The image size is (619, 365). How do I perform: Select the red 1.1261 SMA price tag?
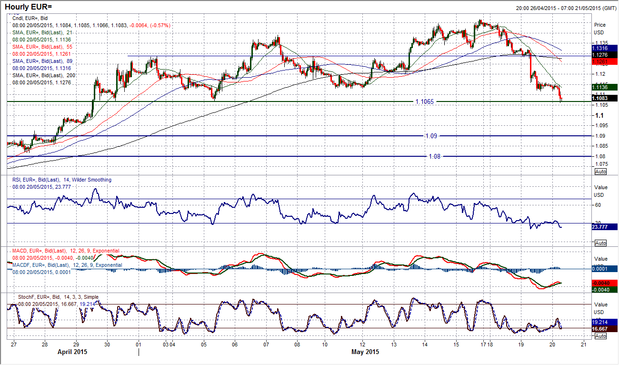click(604, 62)
